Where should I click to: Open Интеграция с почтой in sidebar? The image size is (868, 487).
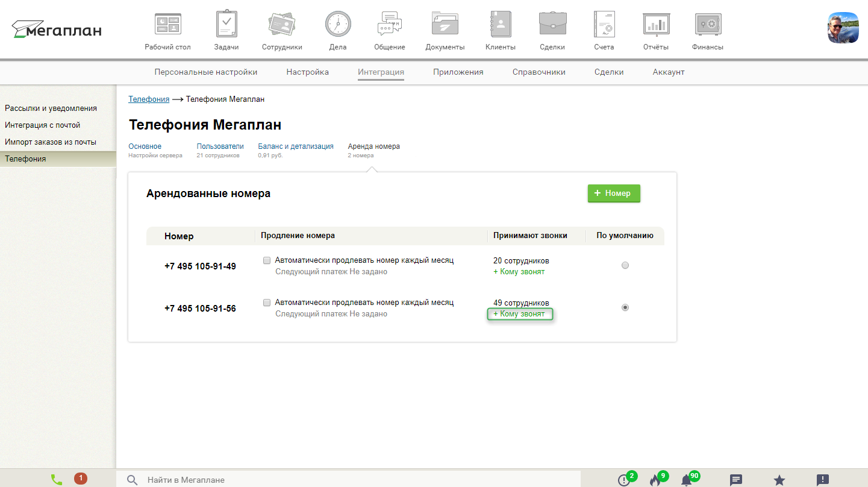point(43,125)
